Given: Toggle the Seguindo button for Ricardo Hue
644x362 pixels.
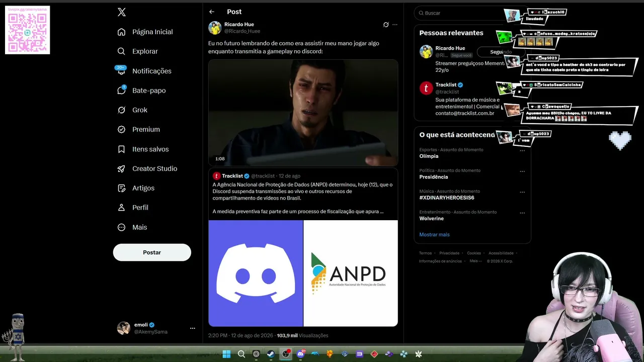Looking at the screenshot, I should pos(501,52).
